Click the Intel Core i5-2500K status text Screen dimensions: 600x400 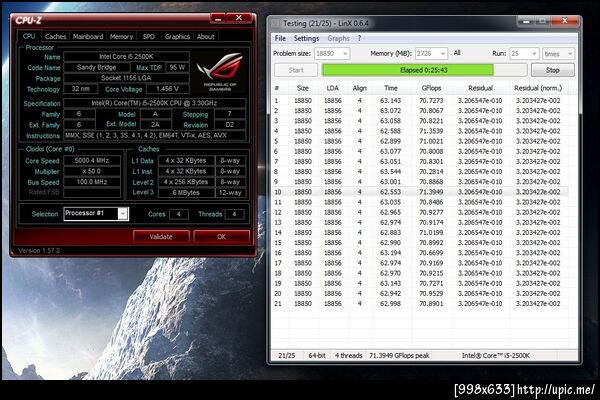pyautogui.click(x=496, y=356)
